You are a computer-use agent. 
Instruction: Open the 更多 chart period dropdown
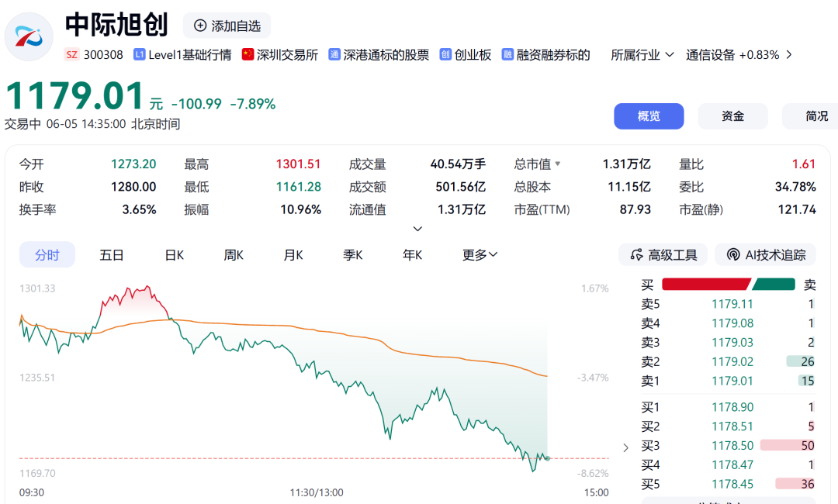click(480, 254)
